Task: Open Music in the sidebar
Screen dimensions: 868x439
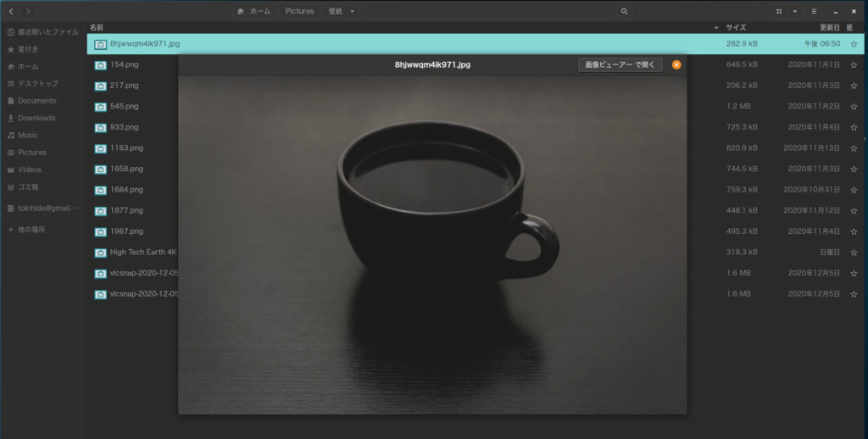Action: [x=42, y=135]
